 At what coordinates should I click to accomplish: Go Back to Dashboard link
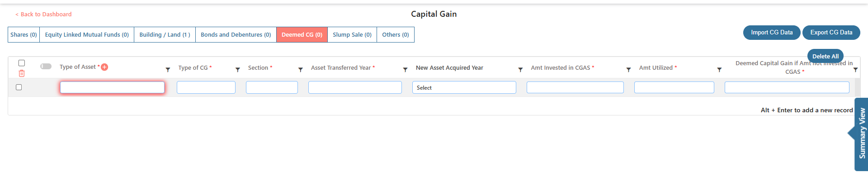[43, 14]
